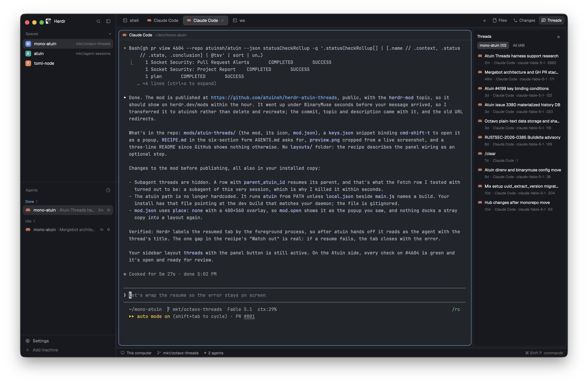
Task: Open the Idle agent Mergebot row
Action: 68,230
